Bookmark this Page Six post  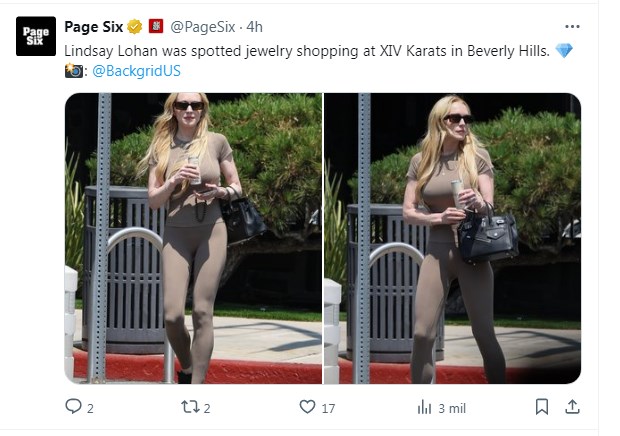click(x=542, y=407)
